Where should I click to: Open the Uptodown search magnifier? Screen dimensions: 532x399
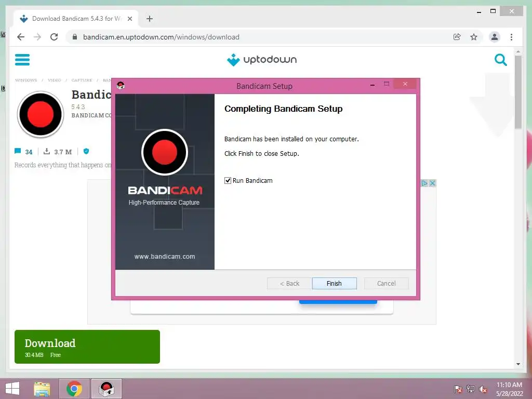(x=500, y=60)
